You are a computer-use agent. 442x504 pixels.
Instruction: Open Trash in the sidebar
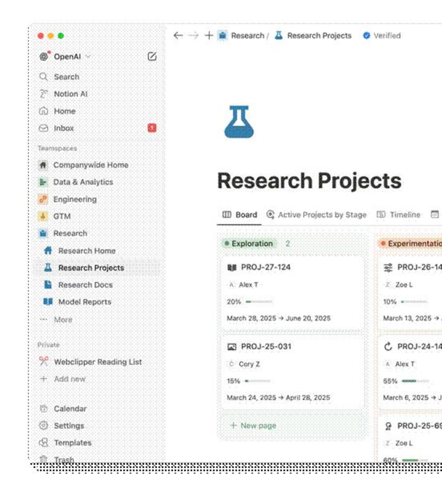click(x=64, y=459)
